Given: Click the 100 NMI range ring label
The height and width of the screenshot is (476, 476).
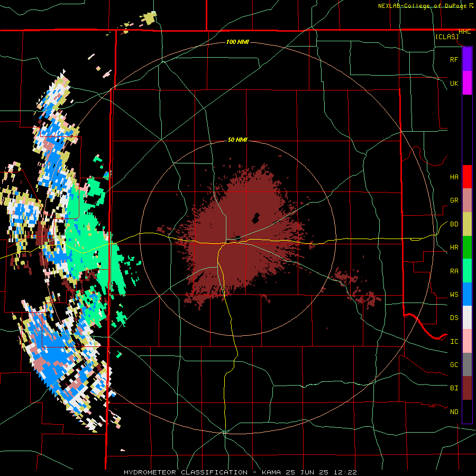Looking at the screenshot, I should pyautogui.click(x=237, y=42).
